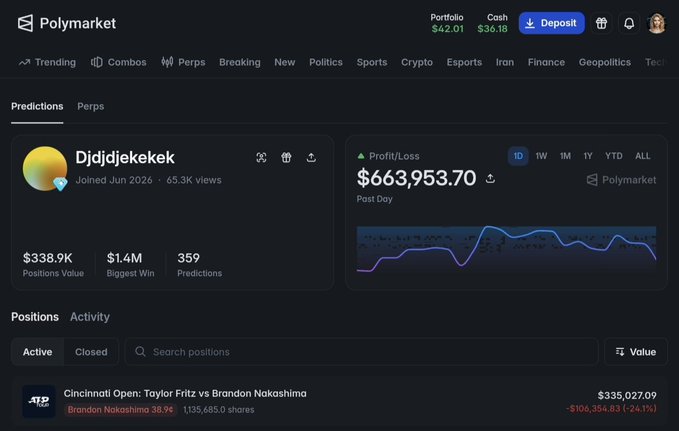
Task: Show Active positions
Action: point(38,352)
